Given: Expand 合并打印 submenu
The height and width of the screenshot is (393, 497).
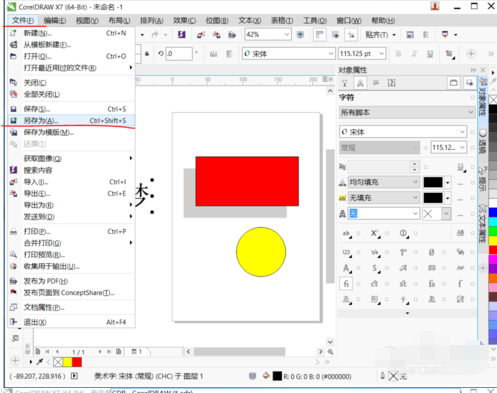Looking at the screenshot, I should [71, 243].
